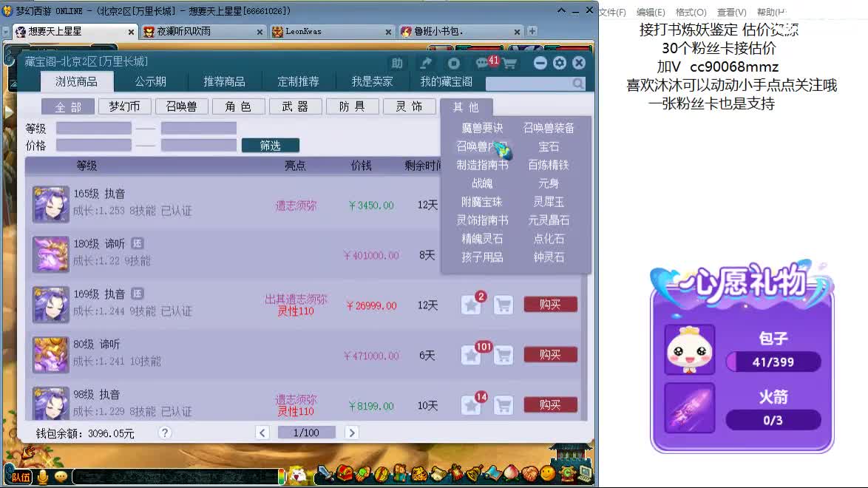The image size is (868, 488).
Task: Open the 助 help icon in Cangbaoge titlebar
Action: (397, 64)
